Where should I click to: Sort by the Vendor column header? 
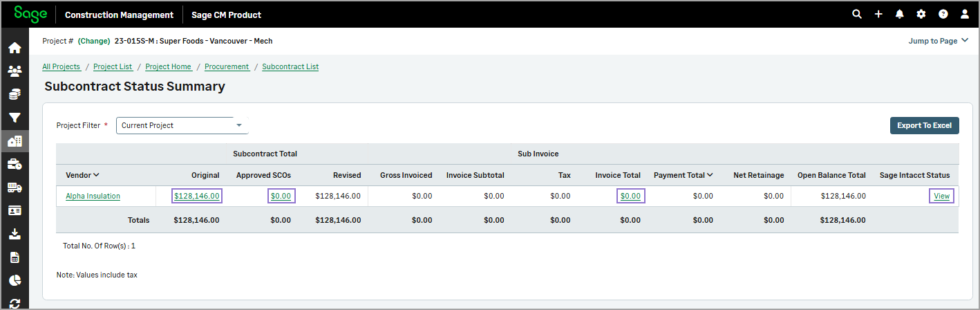[x=82, y=175]
